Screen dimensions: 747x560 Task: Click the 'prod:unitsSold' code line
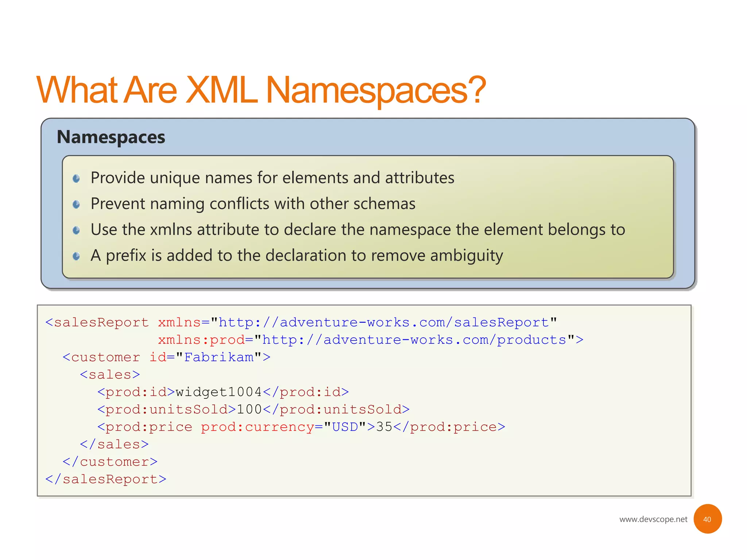pyautogui.click(x=253, y=410)
